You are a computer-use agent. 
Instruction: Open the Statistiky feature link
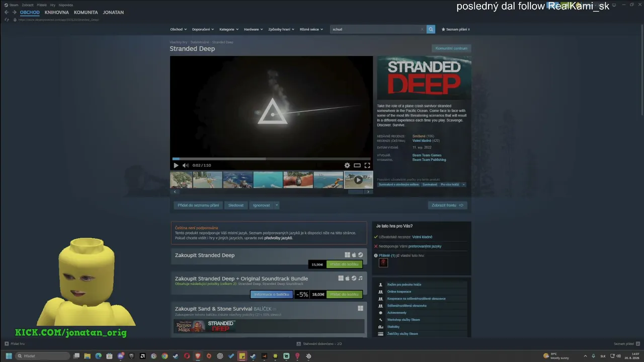[393, 327]
